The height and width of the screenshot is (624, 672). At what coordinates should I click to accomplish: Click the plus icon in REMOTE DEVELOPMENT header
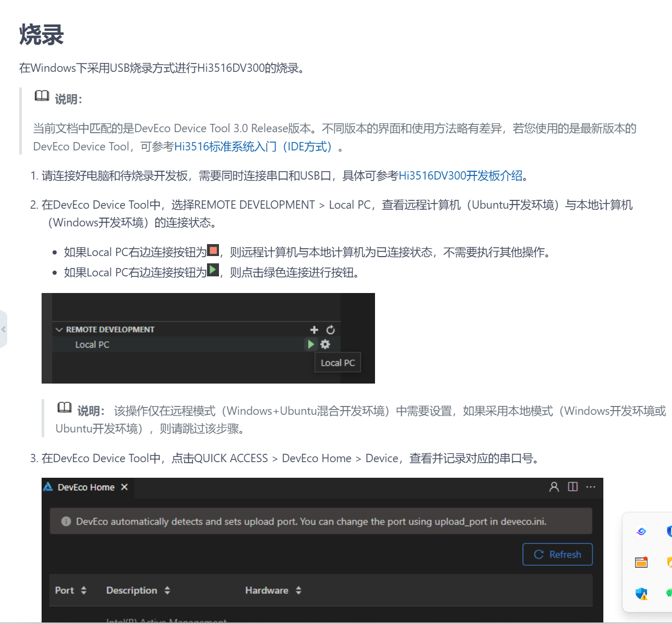[314, 329]
